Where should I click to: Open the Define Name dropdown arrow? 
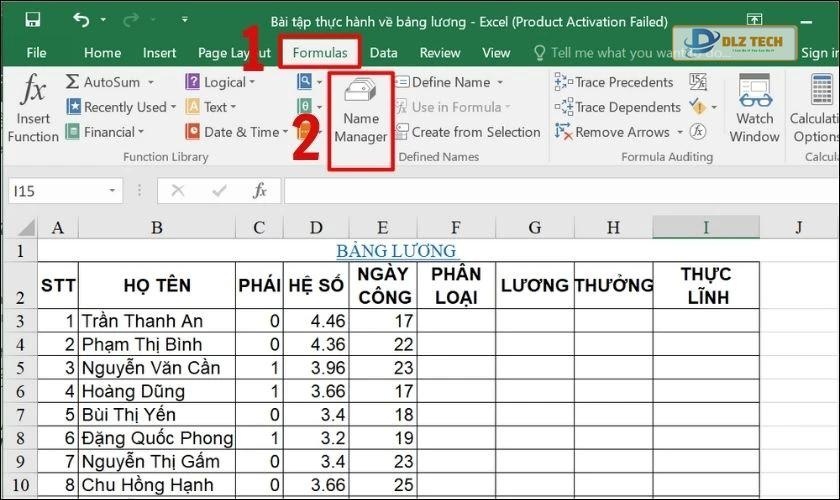[500, 82]
